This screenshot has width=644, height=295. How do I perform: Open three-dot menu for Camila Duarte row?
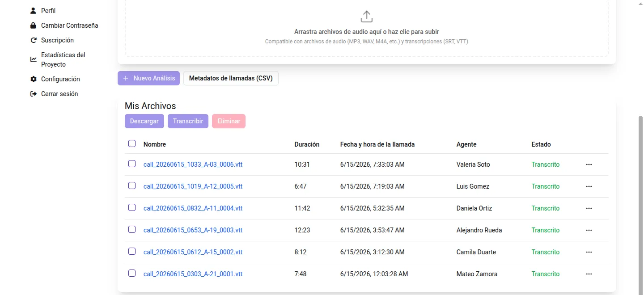589,252
